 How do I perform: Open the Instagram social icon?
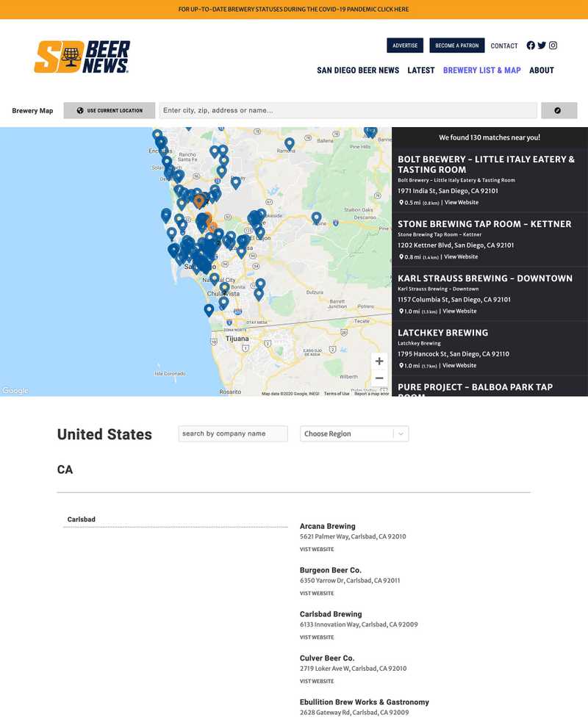(553, 46)
